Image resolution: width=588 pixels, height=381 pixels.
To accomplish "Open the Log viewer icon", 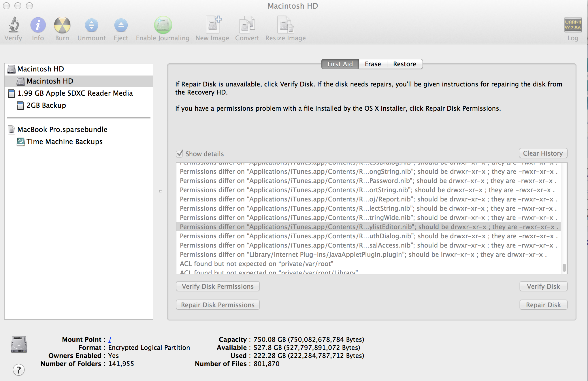I will 572,25.
